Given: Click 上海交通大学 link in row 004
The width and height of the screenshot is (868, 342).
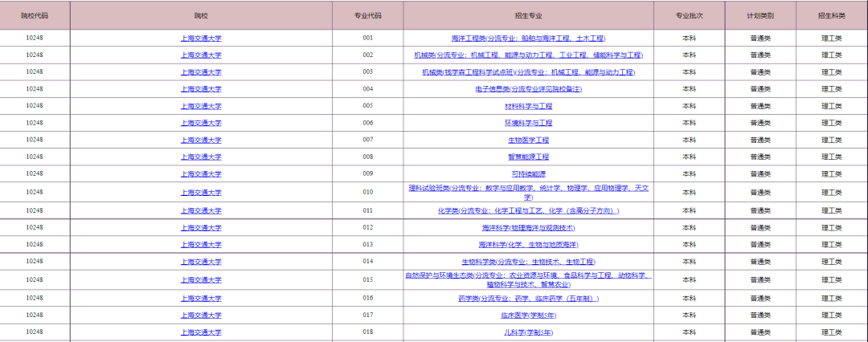Looking at the screenshot, I should click(x=201, y=89).
